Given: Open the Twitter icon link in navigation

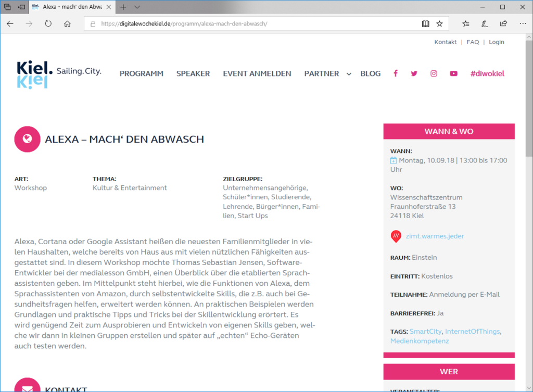Looking at the screenshot, I should 414,73.
